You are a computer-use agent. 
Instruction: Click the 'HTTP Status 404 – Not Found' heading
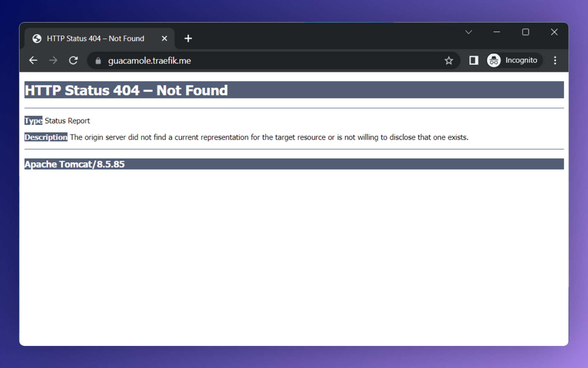[126, 90]
